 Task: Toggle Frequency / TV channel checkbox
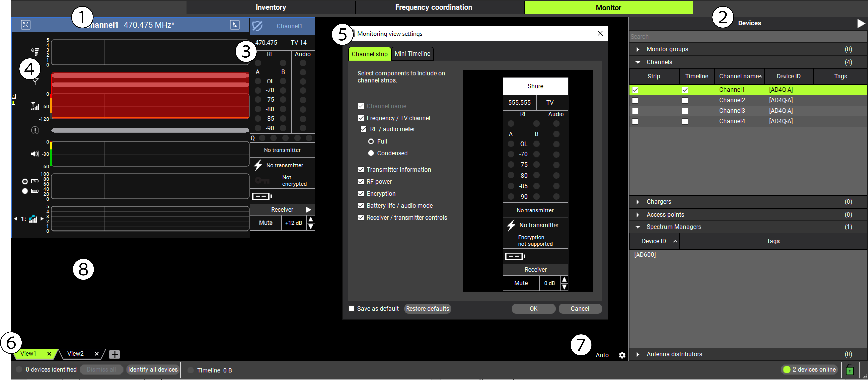click(361, 118)
